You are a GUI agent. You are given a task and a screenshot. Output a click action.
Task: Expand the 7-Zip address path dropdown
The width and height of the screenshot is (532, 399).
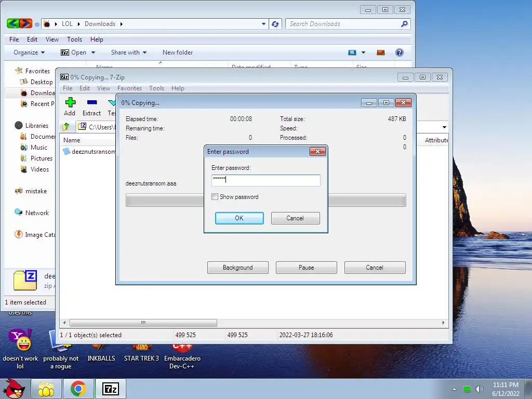444,127
